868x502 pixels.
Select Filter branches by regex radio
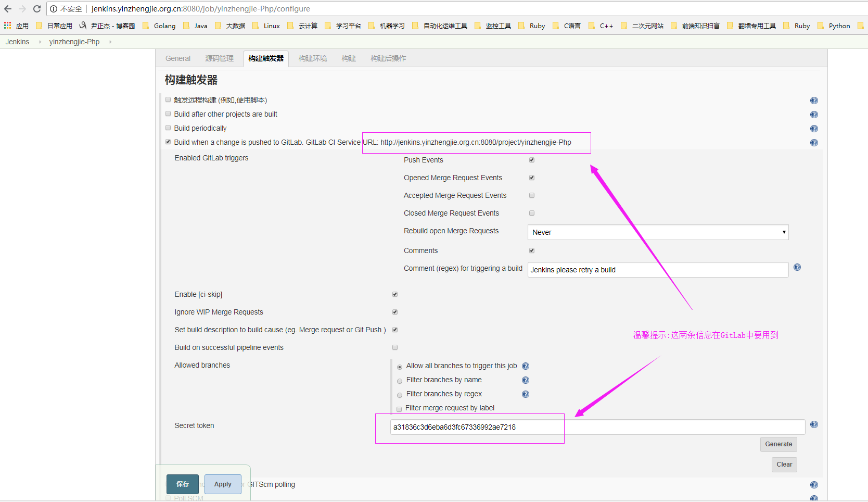click(400, 395)
